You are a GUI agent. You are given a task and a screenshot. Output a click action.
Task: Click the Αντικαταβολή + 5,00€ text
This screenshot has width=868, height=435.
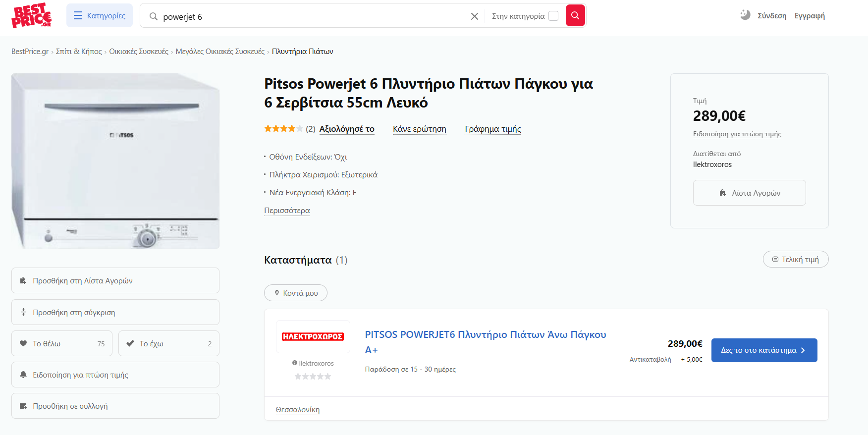click(666, 360)
